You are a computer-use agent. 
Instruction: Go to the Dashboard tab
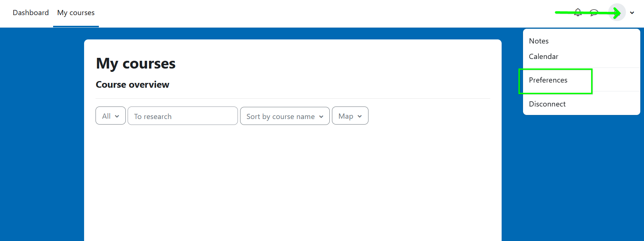pos(31,13)
